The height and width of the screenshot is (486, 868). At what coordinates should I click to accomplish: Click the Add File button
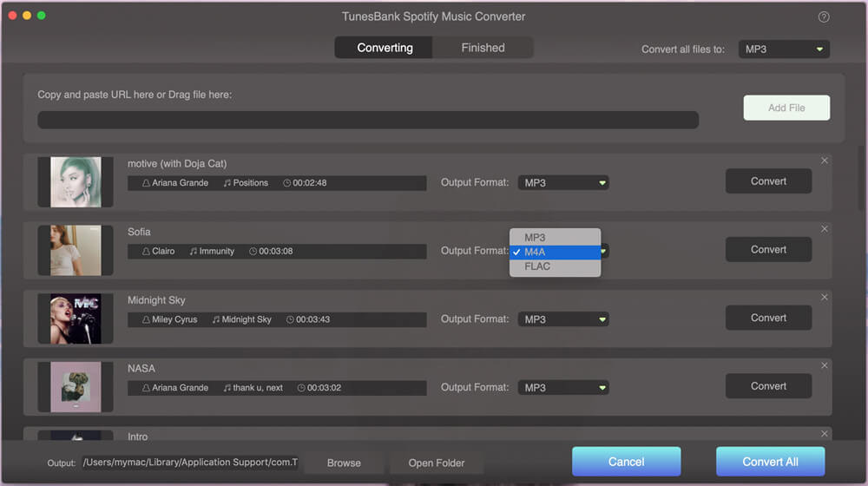[786, 108]
